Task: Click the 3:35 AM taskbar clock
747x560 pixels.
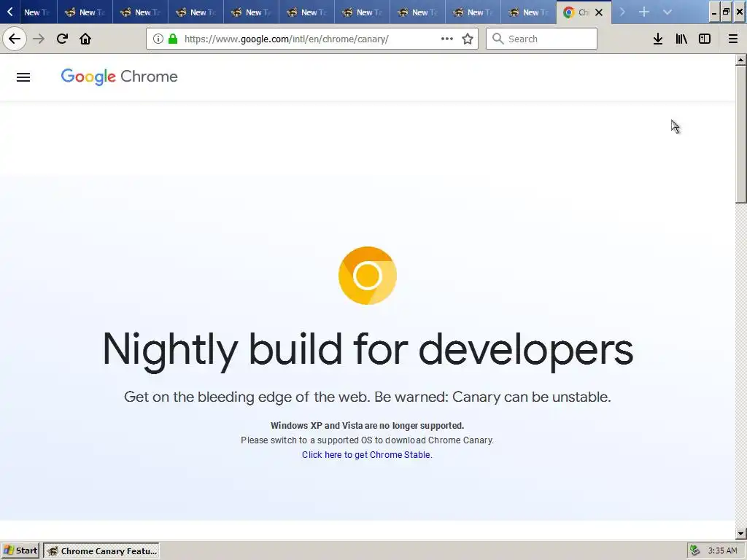Action: (x=722, y=551)
